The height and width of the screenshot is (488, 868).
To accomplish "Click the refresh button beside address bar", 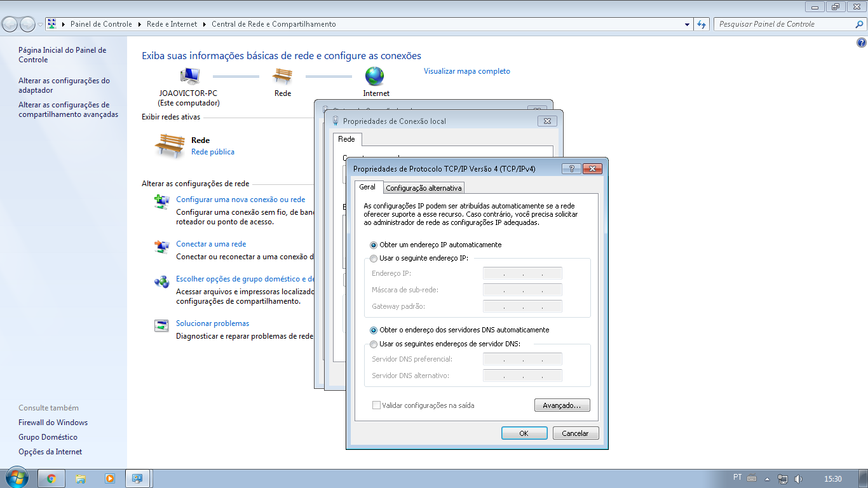I will pos(702,24).
